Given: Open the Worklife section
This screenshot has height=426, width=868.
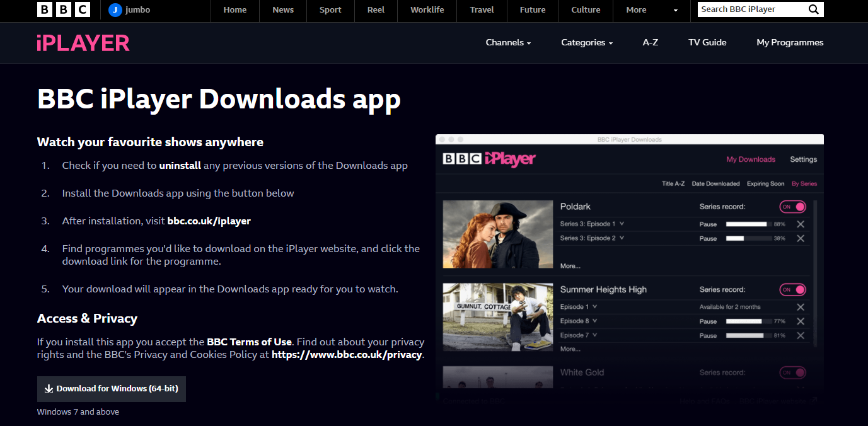Looking at the screenshot, I should point(427,9).
